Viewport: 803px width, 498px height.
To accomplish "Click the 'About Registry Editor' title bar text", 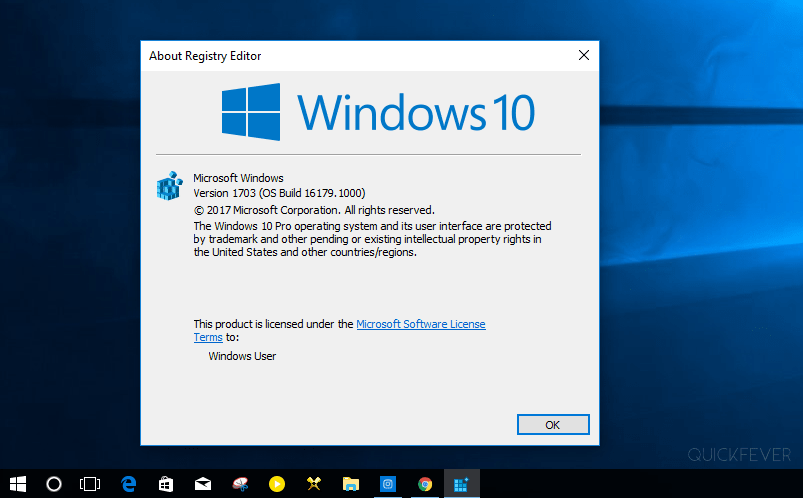I will click(205, 56).
